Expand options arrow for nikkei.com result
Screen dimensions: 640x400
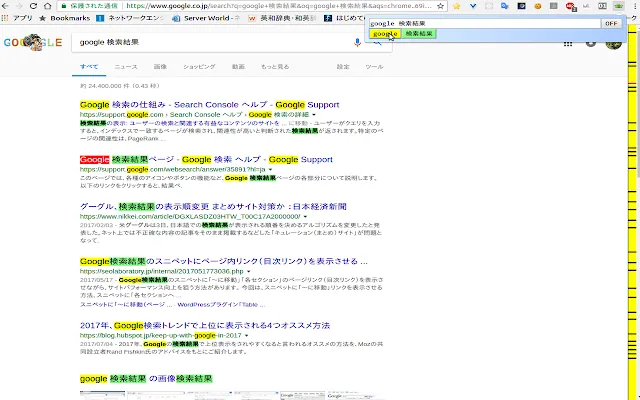[305, 217]
